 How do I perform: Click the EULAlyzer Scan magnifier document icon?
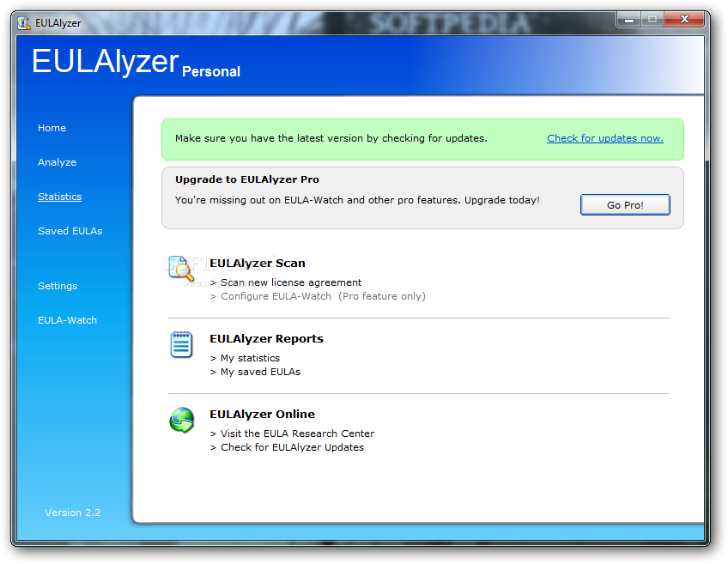click(x=181, y=268)
